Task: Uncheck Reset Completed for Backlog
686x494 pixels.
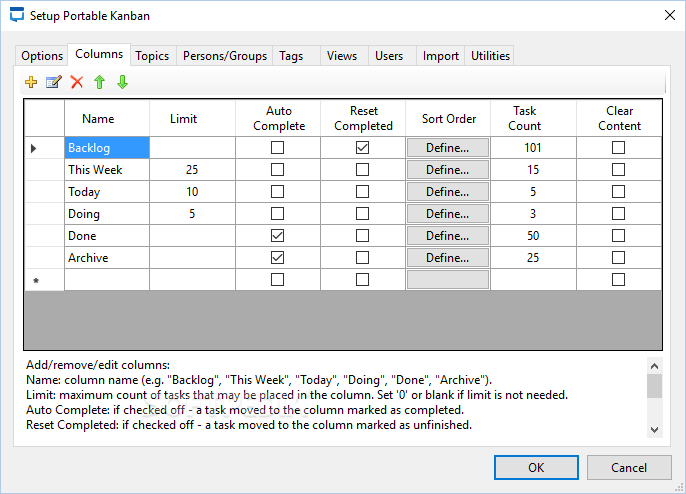Action: point(362,147)
